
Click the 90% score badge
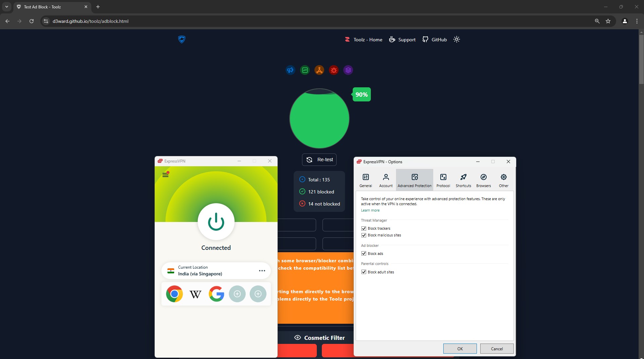tap(361, 95)
